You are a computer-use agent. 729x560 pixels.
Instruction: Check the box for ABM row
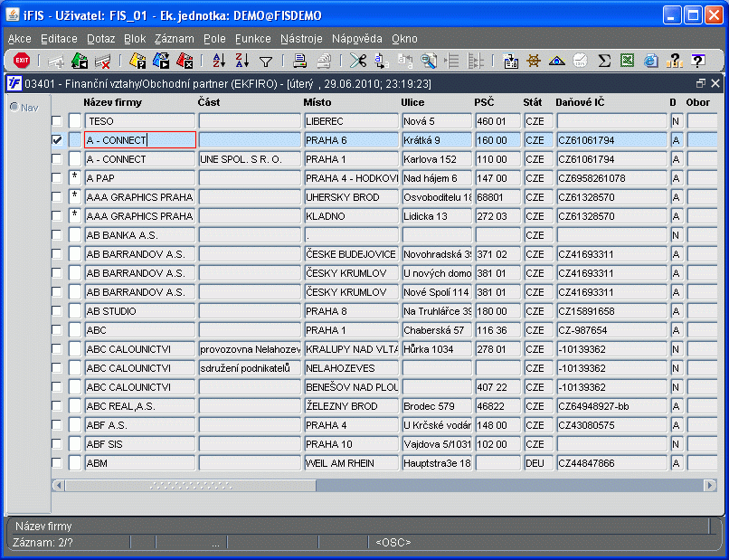point(57,463)
